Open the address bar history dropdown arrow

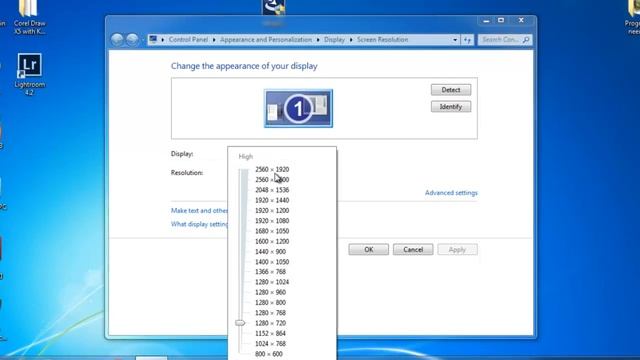(455, 40)
